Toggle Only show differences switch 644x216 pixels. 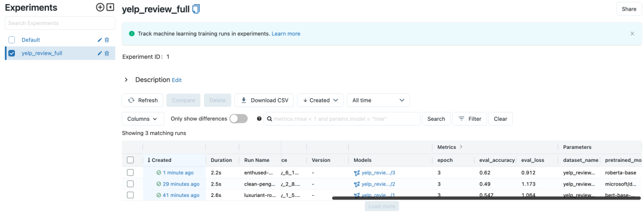pyautogui.click(x=239, y=119)
